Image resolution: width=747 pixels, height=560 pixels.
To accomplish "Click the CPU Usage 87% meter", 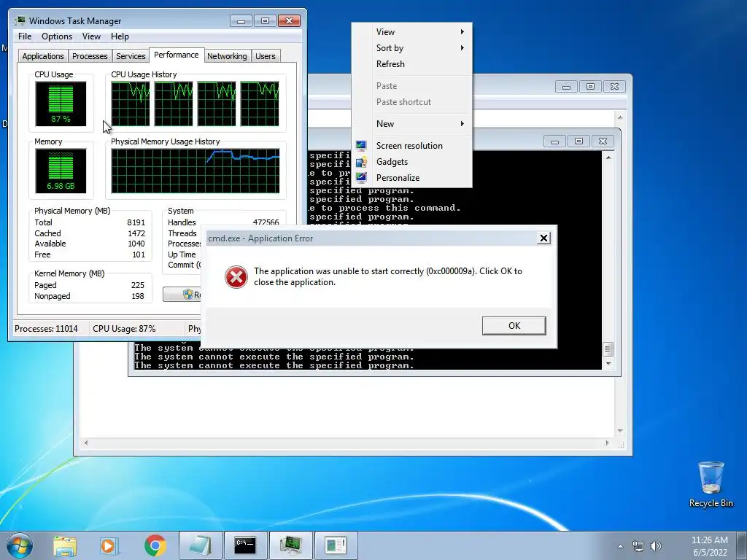I will coord(61,104).
